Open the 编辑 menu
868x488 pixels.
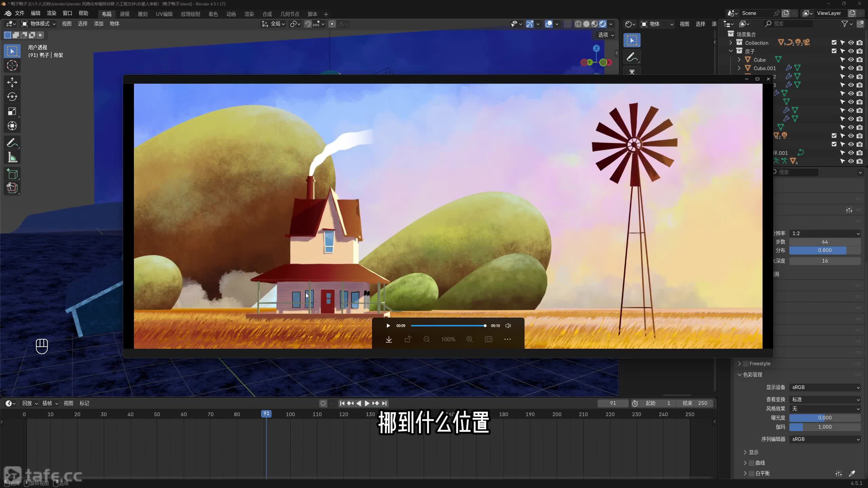[36, 13]
